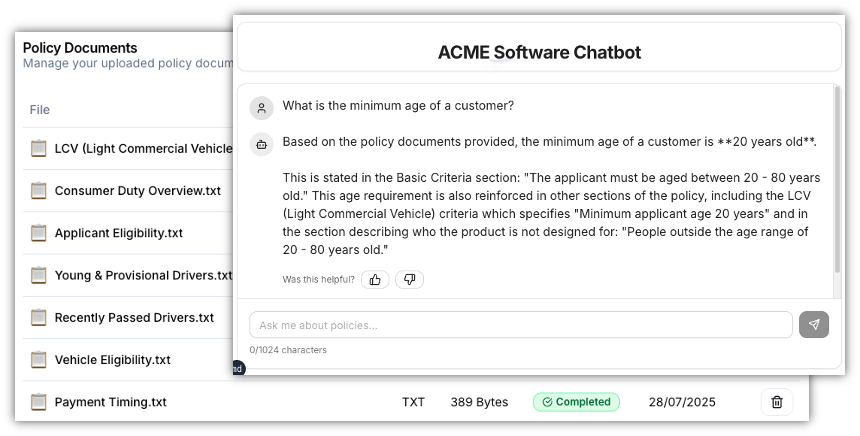This screenshot has width=860, height=436.
Task: Select the Vehicle Eligibility.txt file name
Action: tap(112, 360)
